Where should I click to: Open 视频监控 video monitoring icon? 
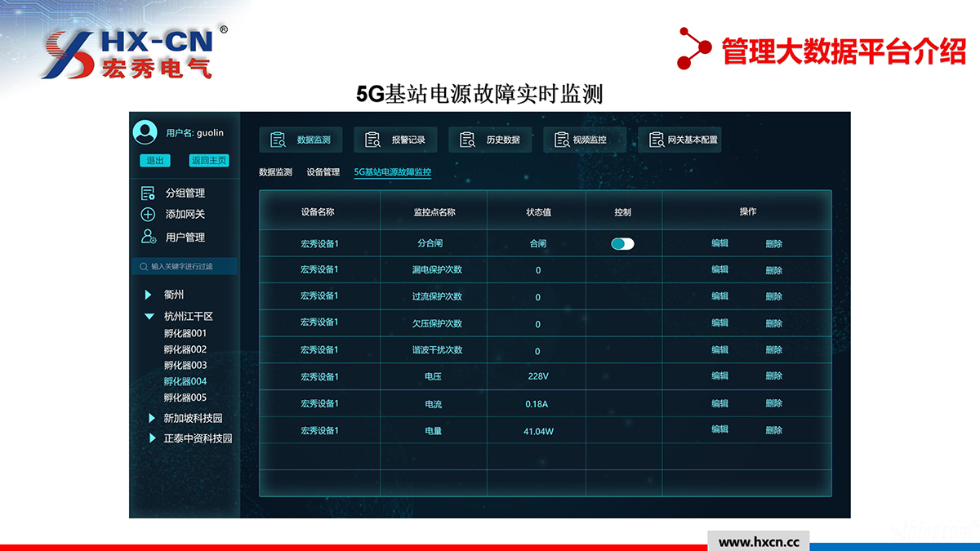pyautogui.click(x=562, y=140)
